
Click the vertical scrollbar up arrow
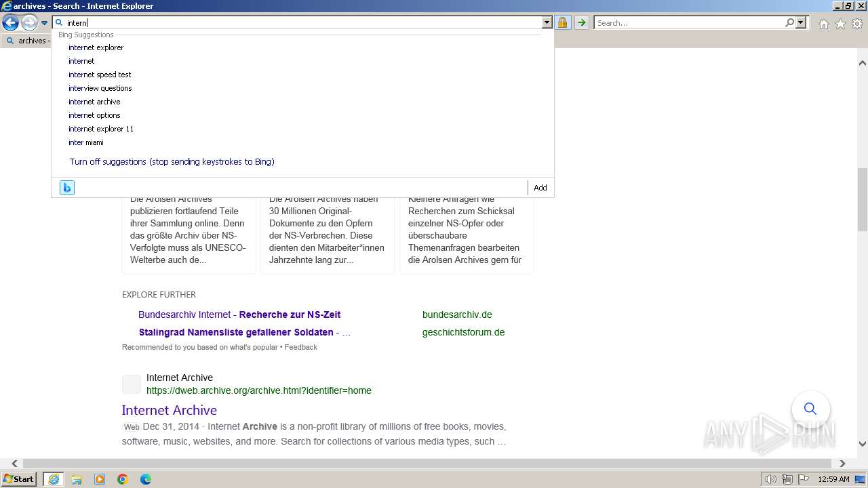tap(862, 63)
